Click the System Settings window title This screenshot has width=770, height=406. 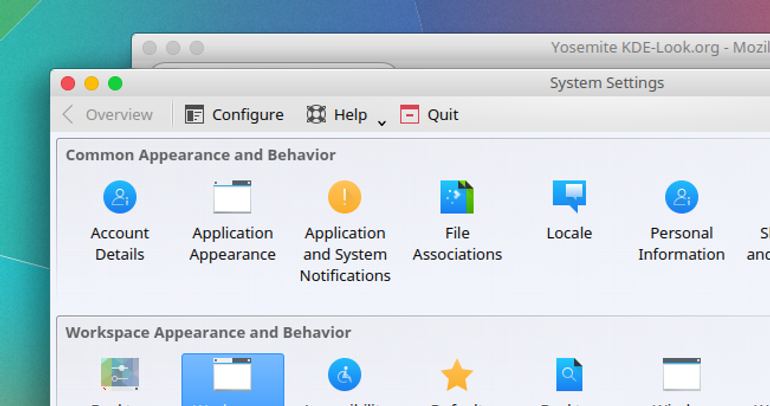pos(607,83)
